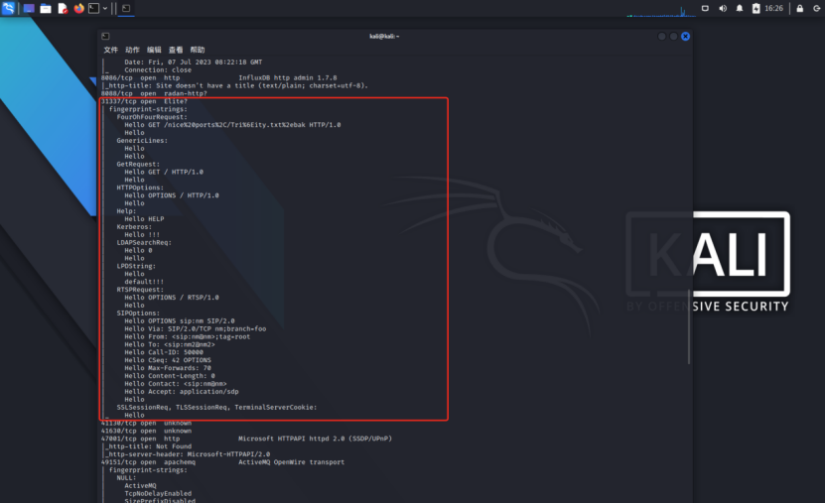Click the battery power indicator
The height and width of the screenshot is (504, 825).
point(756,8)
